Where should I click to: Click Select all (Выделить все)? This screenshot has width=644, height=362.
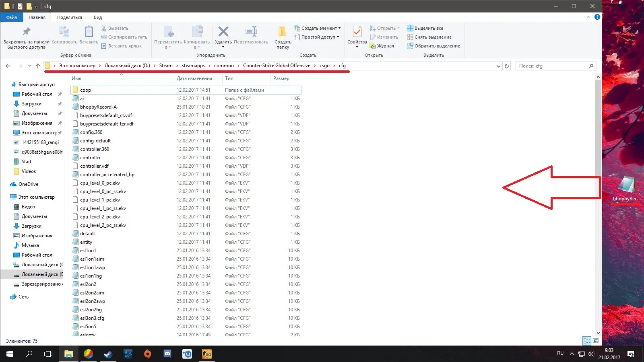tap(425, 28)
